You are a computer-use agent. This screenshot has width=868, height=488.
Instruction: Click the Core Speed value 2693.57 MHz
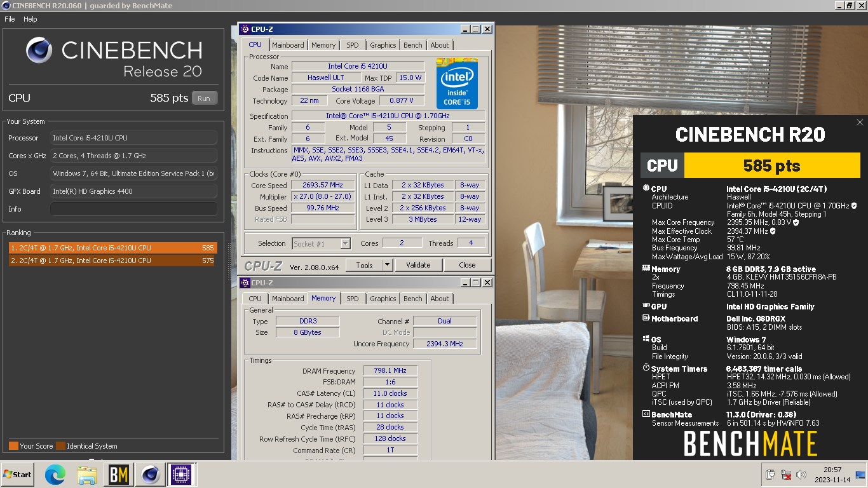(323, 186)
